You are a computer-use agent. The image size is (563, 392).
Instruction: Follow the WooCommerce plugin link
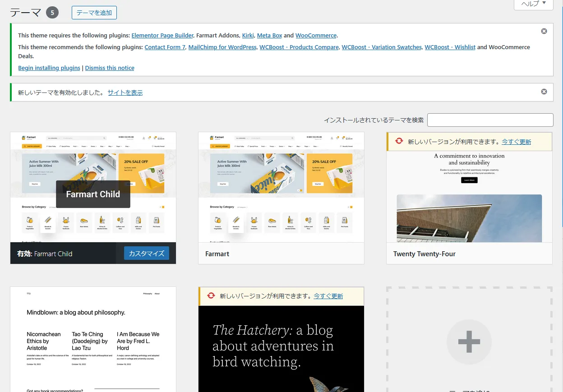tap(316, 35)
